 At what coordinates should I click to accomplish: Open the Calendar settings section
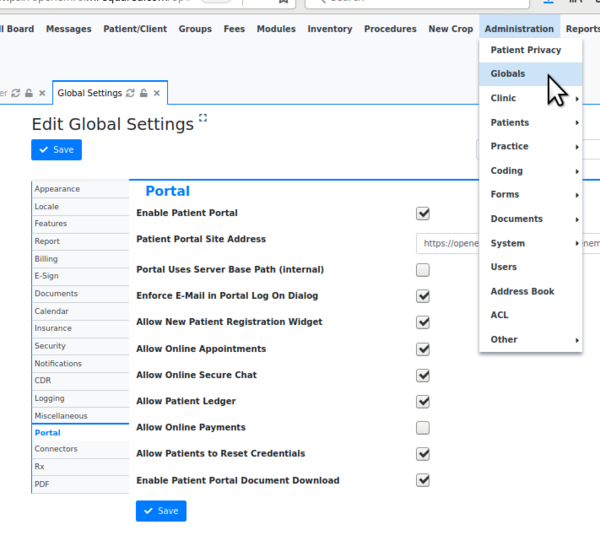80,311
